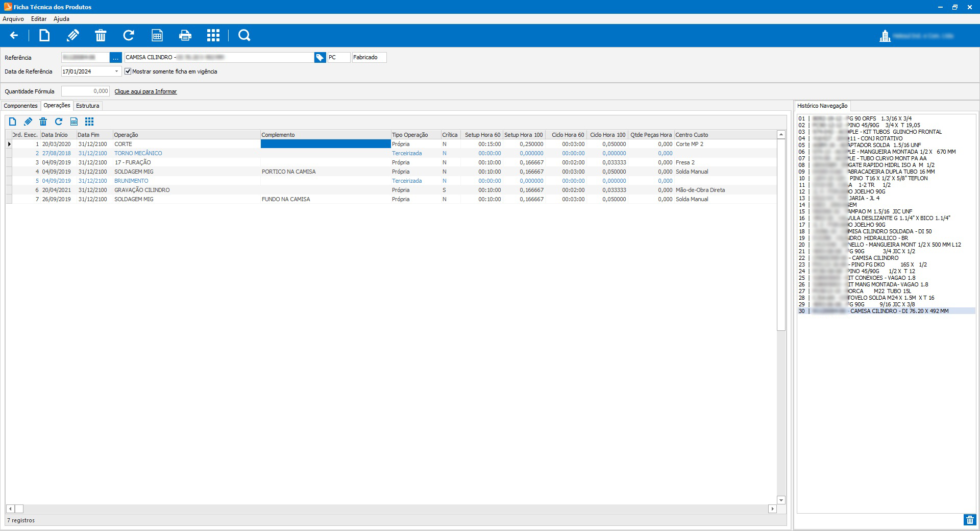Refresh operations grid list

click(59, 122)
